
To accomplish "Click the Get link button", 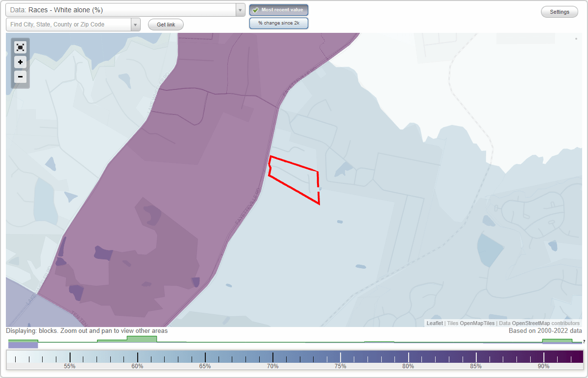I will 166,25.
